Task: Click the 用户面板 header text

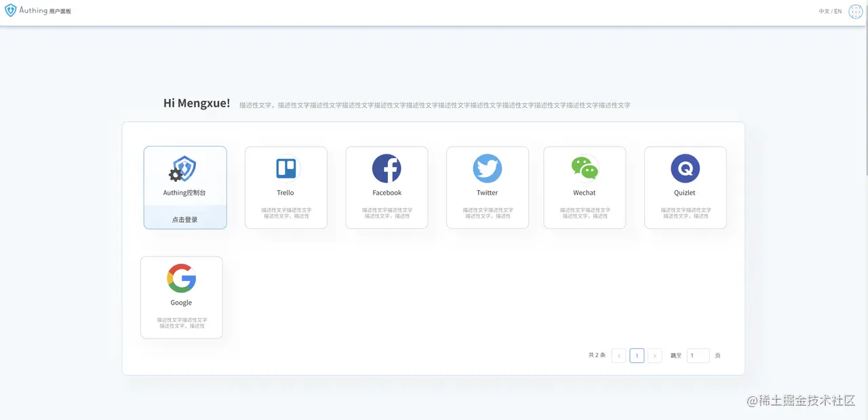Action: (x=60, y=12)
